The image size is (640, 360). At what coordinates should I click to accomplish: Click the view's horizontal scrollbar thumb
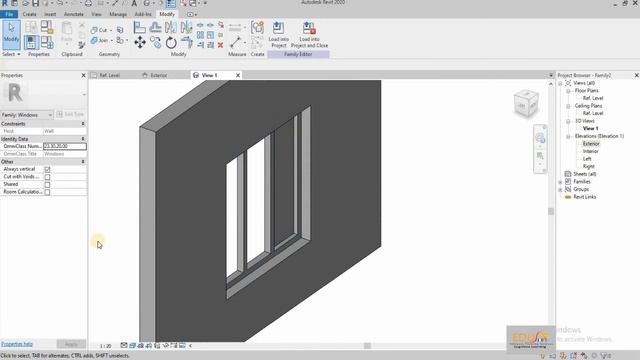367,346
